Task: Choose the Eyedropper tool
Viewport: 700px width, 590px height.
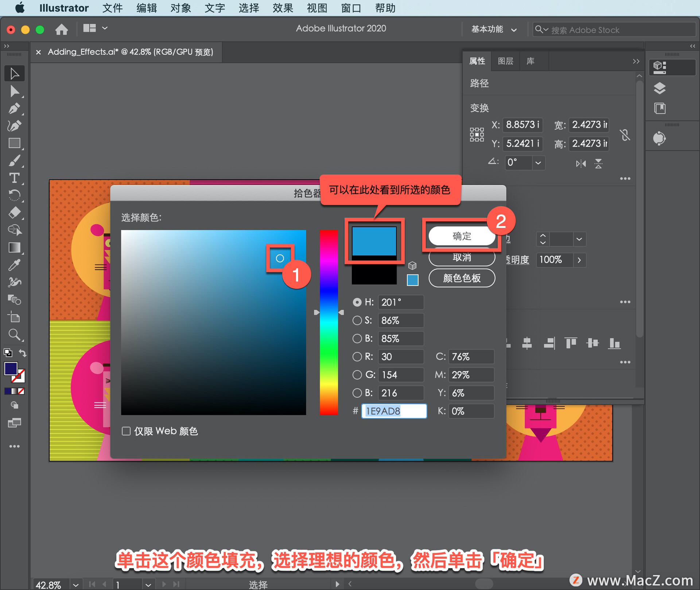Action: click(14, 265)
